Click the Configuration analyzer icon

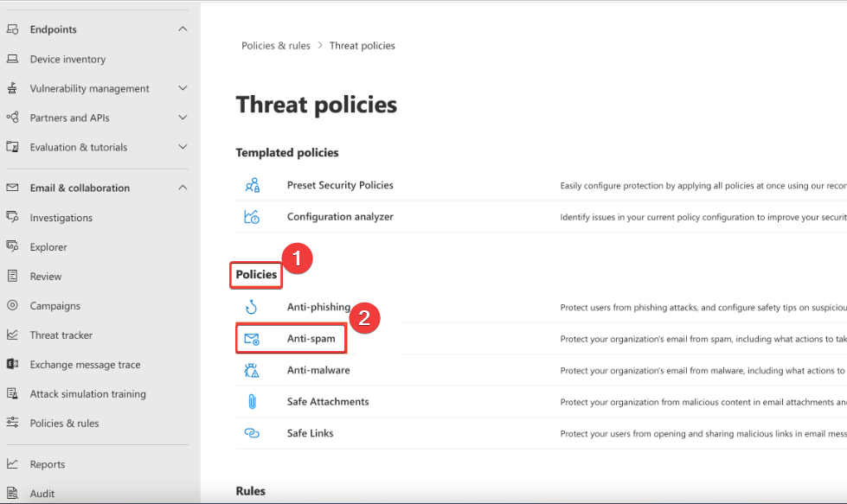[252, 217]
